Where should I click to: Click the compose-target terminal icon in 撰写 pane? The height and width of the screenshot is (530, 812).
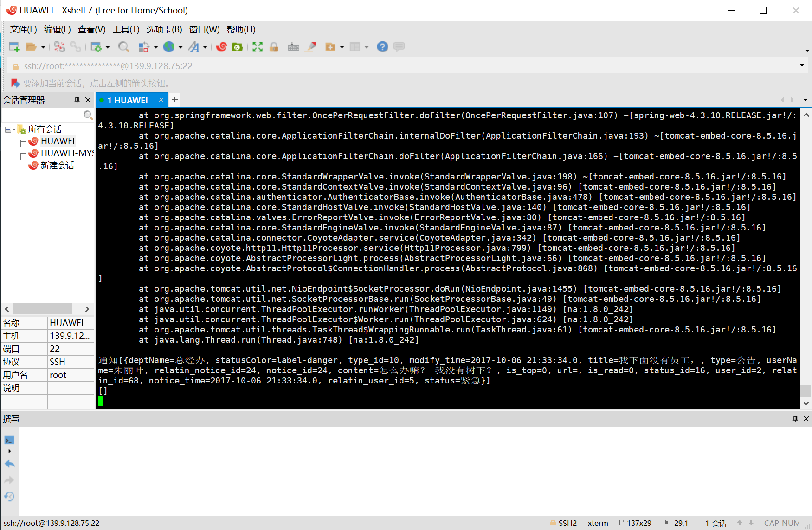(9, 440)
